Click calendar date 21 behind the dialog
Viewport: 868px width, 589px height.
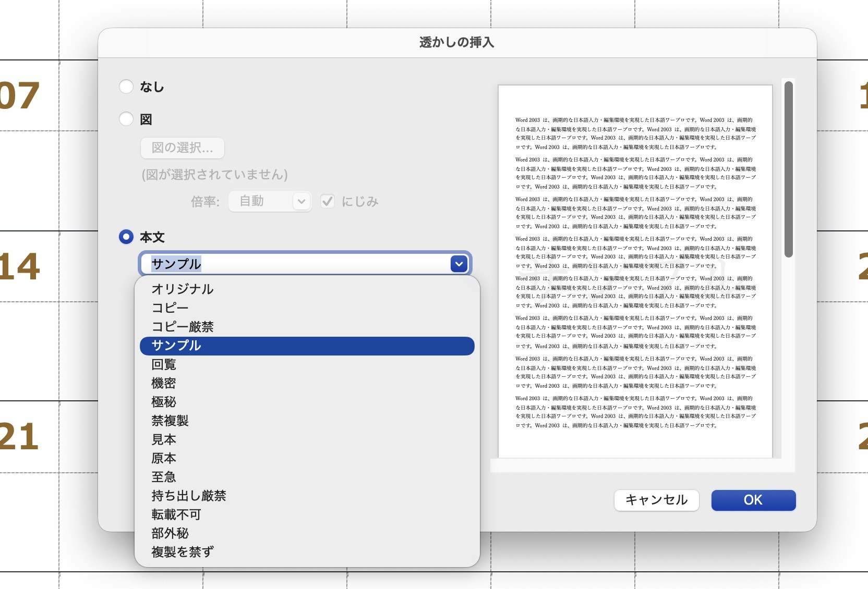19,437
